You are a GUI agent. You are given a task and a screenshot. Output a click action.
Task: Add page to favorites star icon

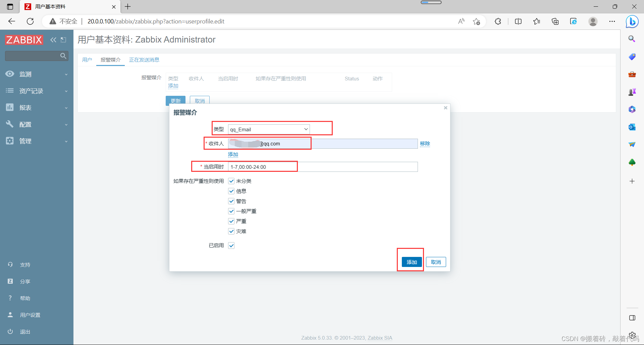[476, 21]
